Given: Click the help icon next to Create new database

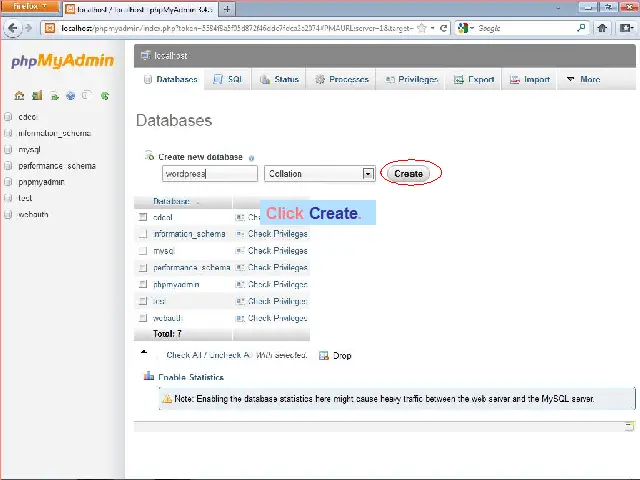Looking at the screenshot, I should tap(251, 158).
